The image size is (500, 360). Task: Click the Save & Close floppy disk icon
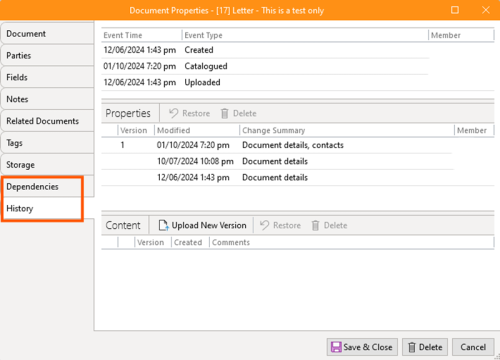(336, 347)
